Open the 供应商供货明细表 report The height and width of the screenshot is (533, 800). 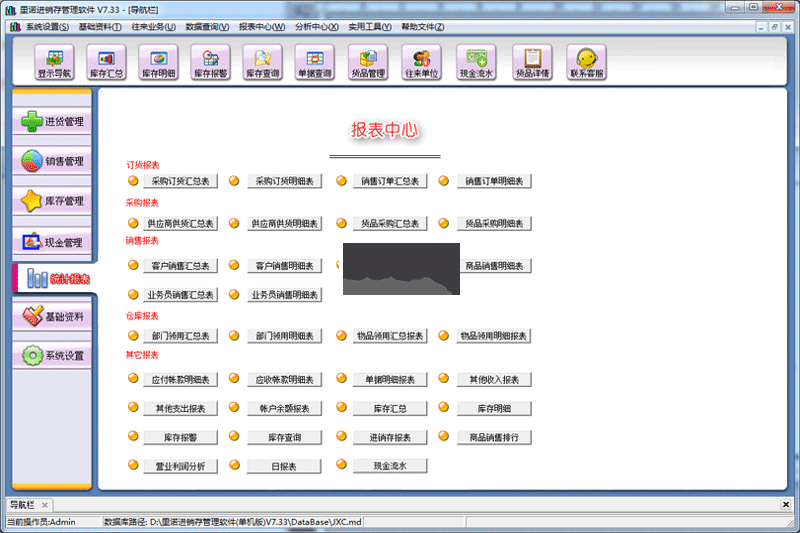tap(285, 223)
